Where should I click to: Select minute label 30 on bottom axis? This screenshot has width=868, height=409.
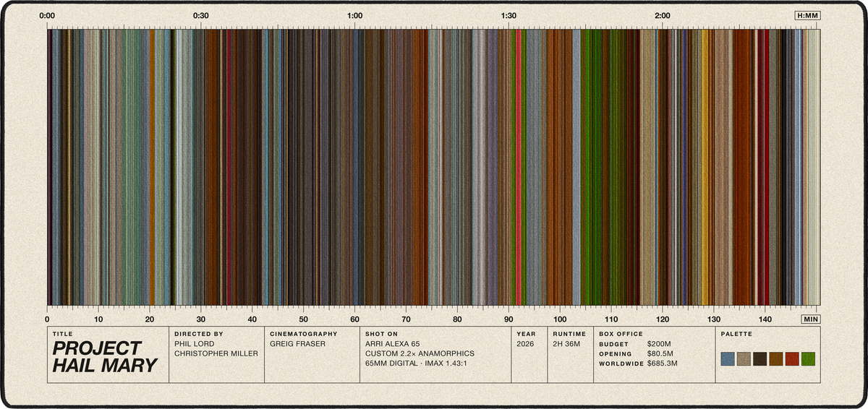201,319
